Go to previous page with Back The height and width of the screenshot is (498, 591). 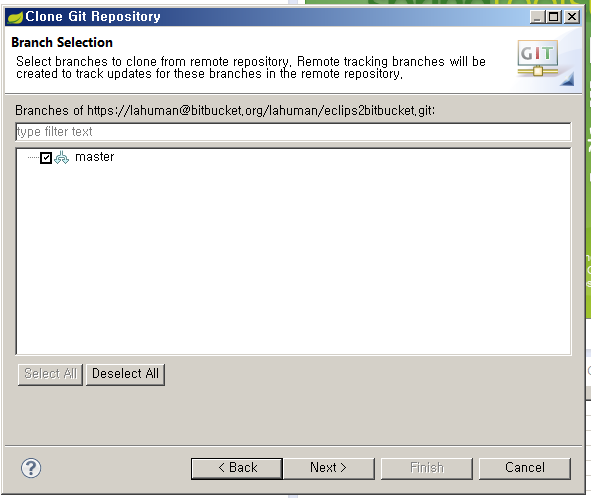pos(237,469)
